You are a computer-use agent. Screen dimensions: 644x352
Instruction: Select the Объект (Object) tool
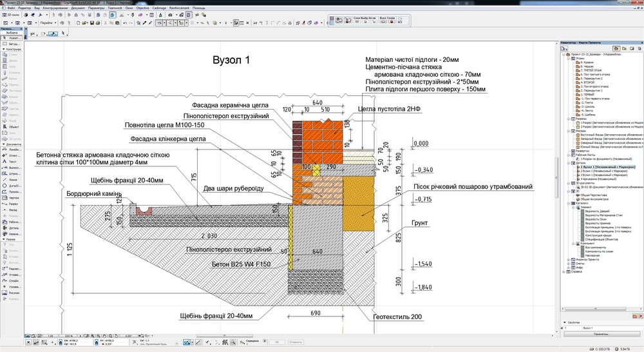[x=12, y=126]
